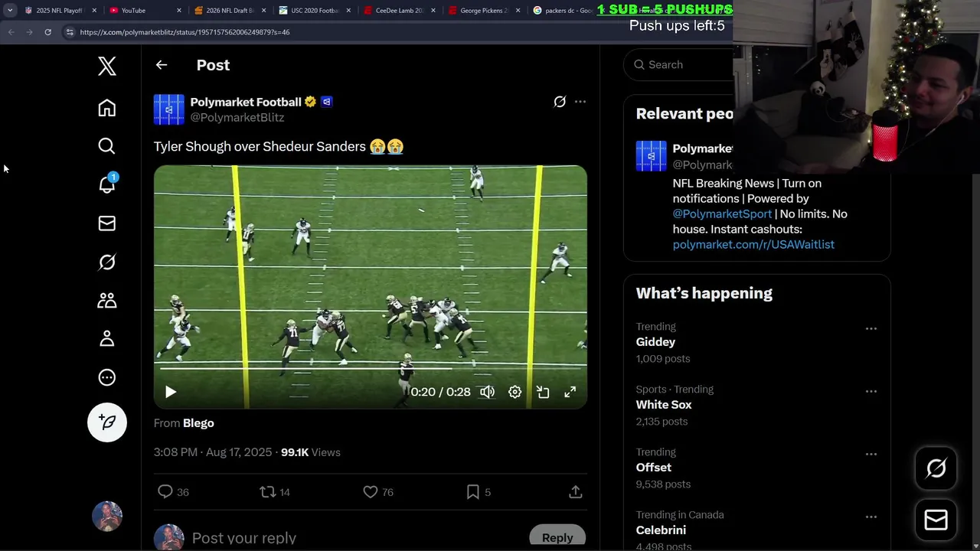Open options menu for Celebrini trend
Image resolution: width=980 pixels, height=551 pixels.
(871, 517)
